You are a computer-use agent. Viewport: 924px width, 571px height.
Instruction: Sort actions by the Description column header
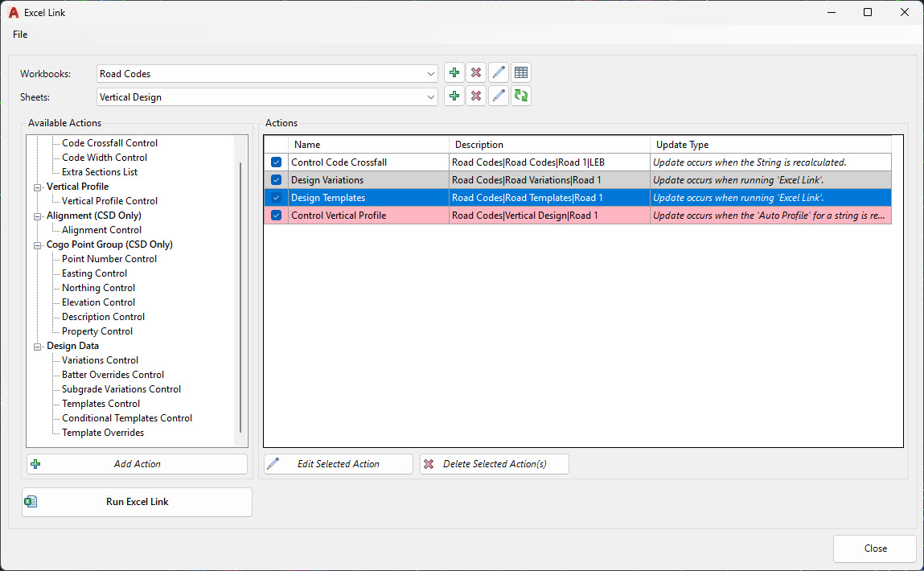click(549, 145)
